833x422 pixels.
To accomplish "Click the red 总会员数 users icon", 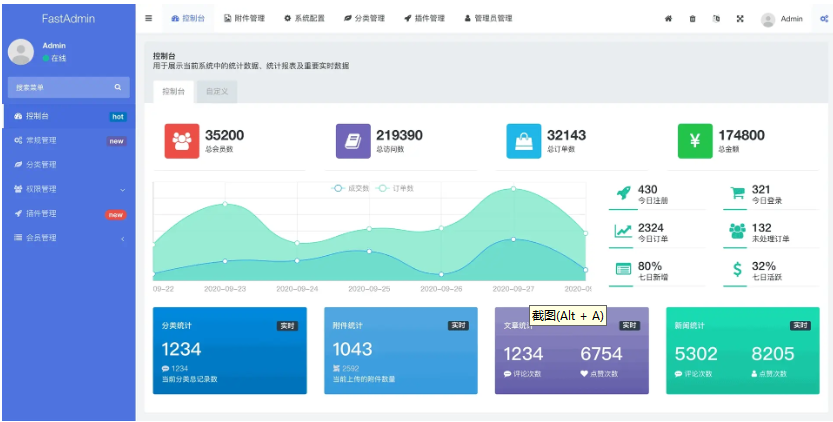I will 182,141.
